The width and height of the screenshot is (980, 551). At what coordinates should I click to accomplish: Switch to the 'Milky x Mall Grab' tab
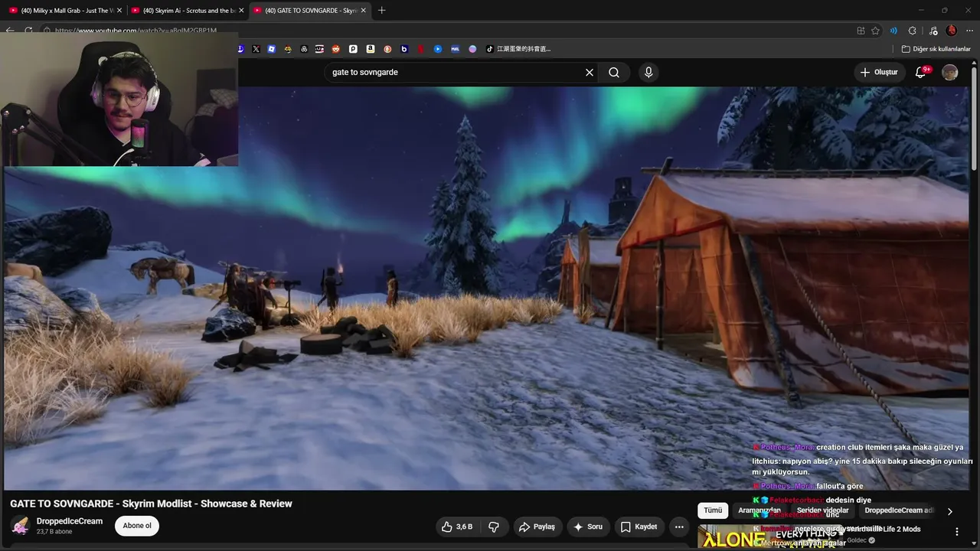[64, 10]
